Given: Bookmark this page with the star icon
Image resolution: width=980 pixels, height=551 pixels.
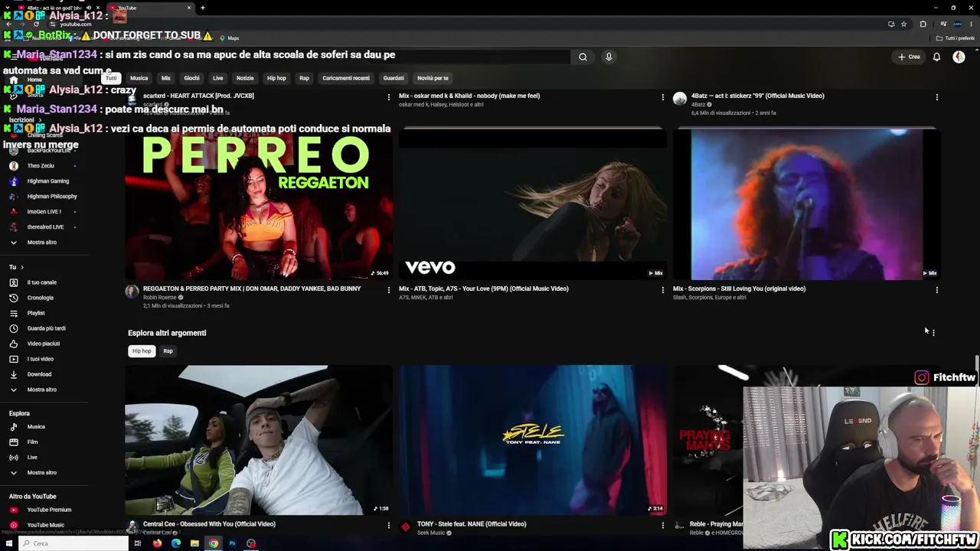Looking at the screenshot, I should 903,24.
